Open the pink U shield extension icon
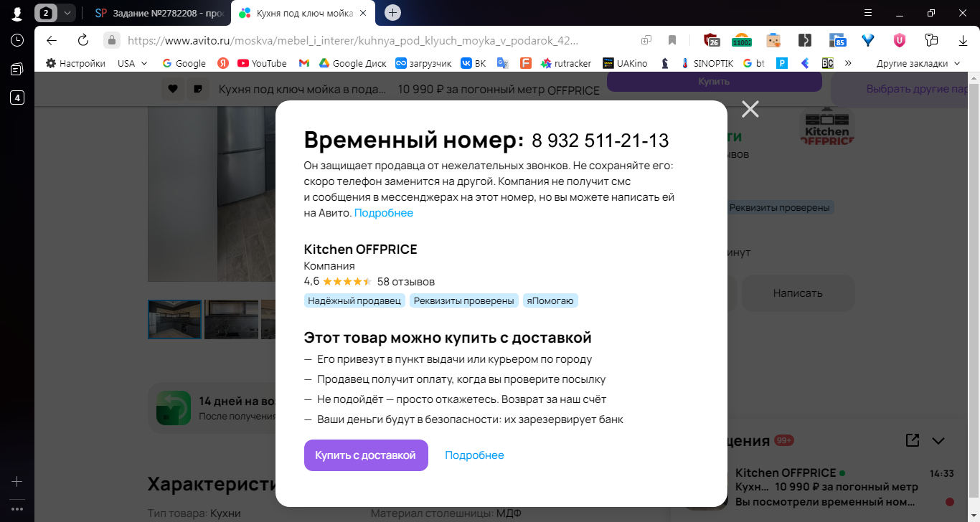 coord(900,40)
